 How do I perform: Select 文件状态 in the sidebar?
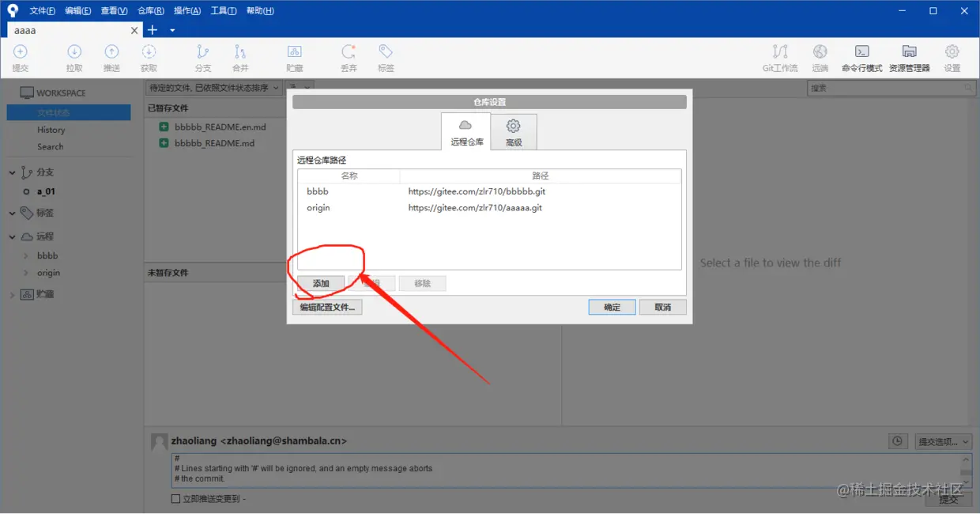69,113
